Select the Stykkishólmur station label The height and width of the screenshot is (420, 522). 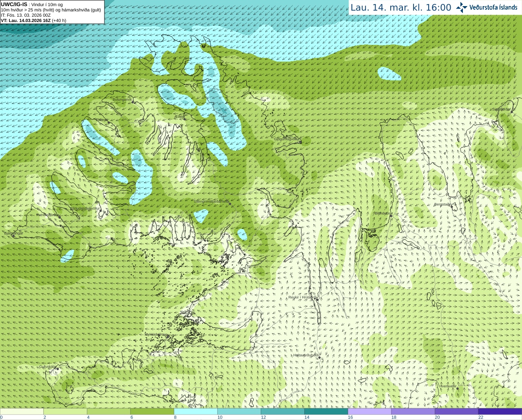157,334
